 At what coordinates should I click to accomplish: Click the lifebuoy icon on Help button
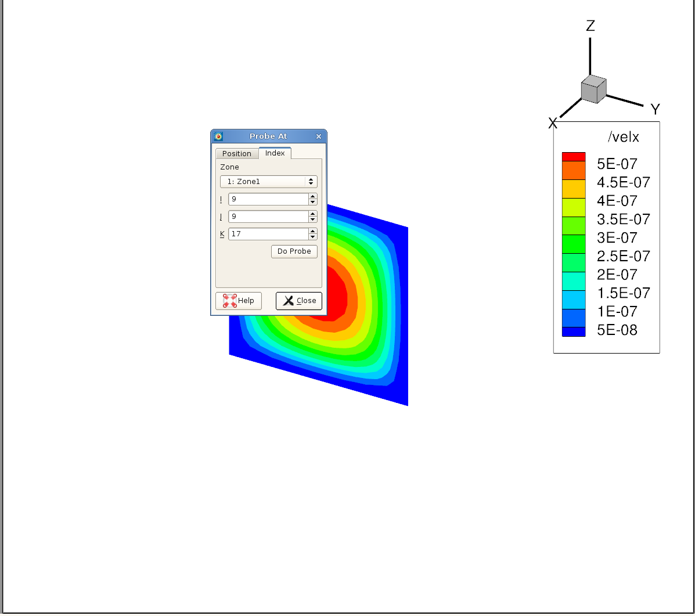(x=230, y=301)
